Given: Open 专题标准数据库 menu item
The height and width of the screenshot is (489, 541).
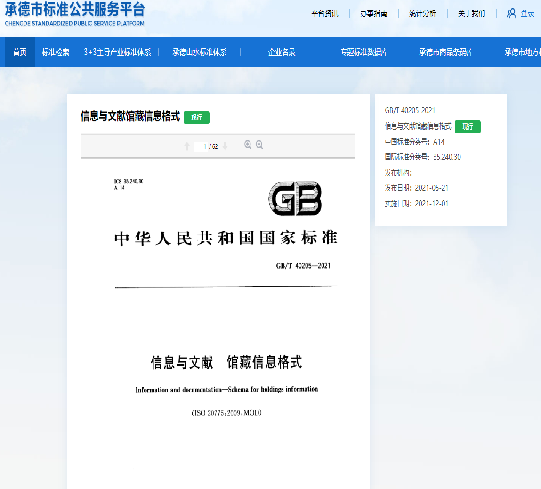Looking at the screenshot, I should (364, 52).
